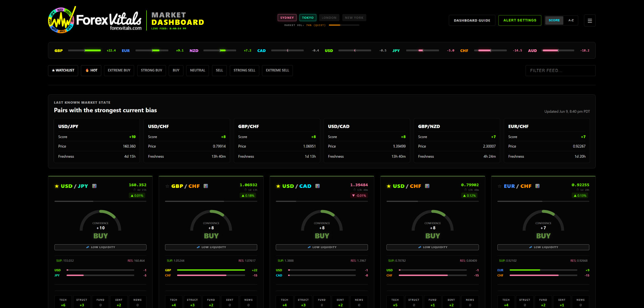
Task: Click the JPY label in currency strip
Action: (x=396, y=51)
